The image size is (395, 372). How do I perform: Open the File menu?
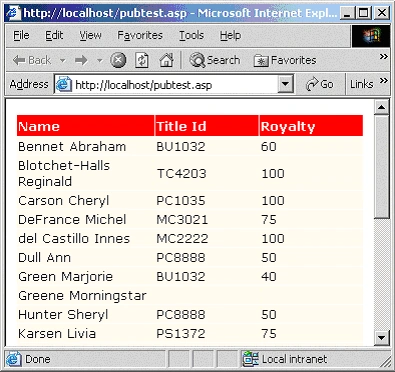tap(21, 35)
